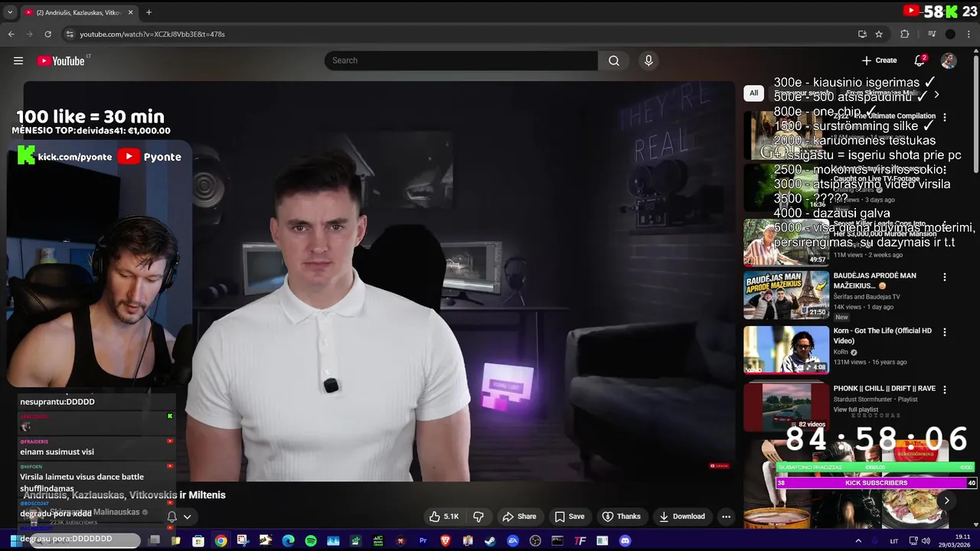Open the 49:57 murder mansion video thumbnail
The height and width of the screenshot is (551, 980).
coord(786,243)
